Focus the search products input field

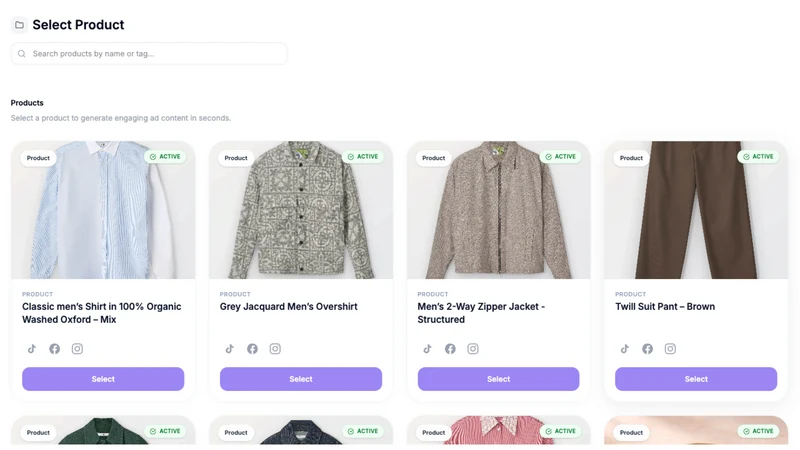[149, 54]
